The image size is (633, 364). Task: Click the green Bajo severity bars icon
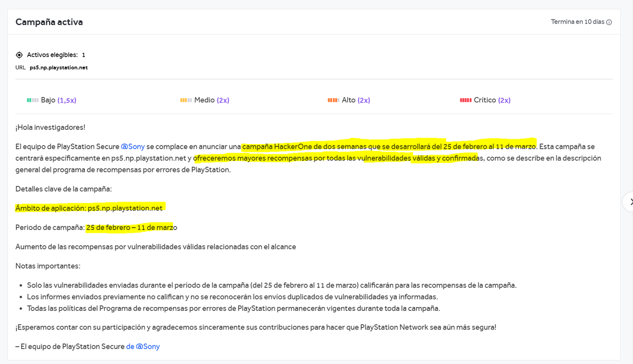tap(33, 100)
